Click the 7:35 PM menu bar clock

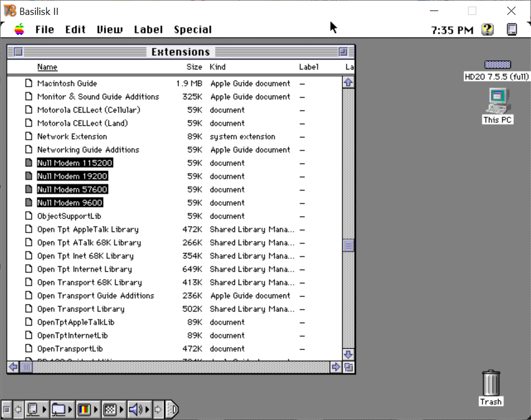(452, 30)
